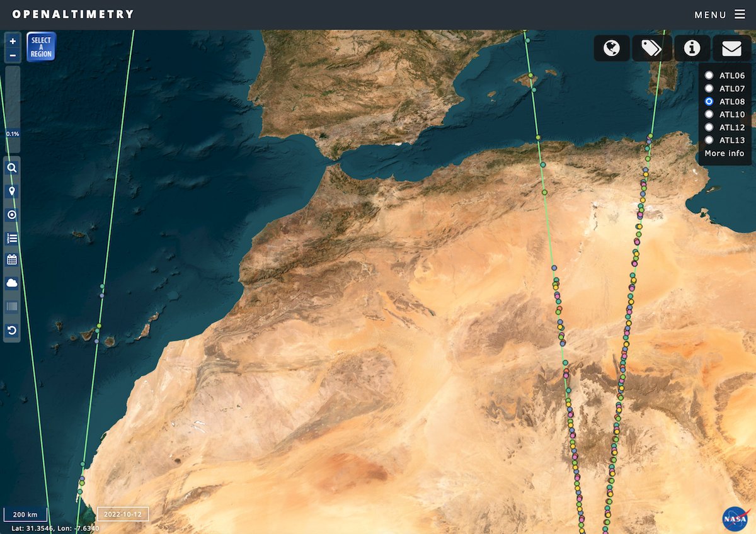756x534 pixels.
Task: Activate the target centering tool
Action: pyautogui.click(x=11, y=214)
